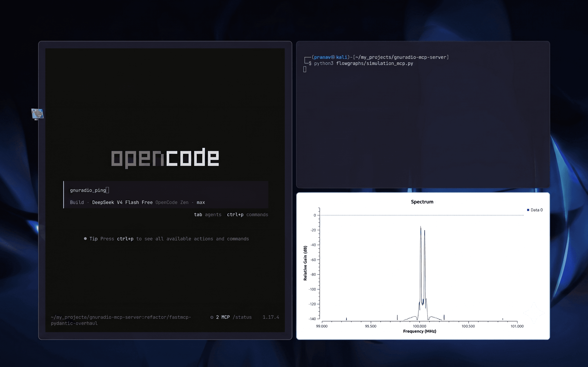588x367 pixels.
Task: Click the 100.500 frequency tick label
Action: click(x=468, y=326)
